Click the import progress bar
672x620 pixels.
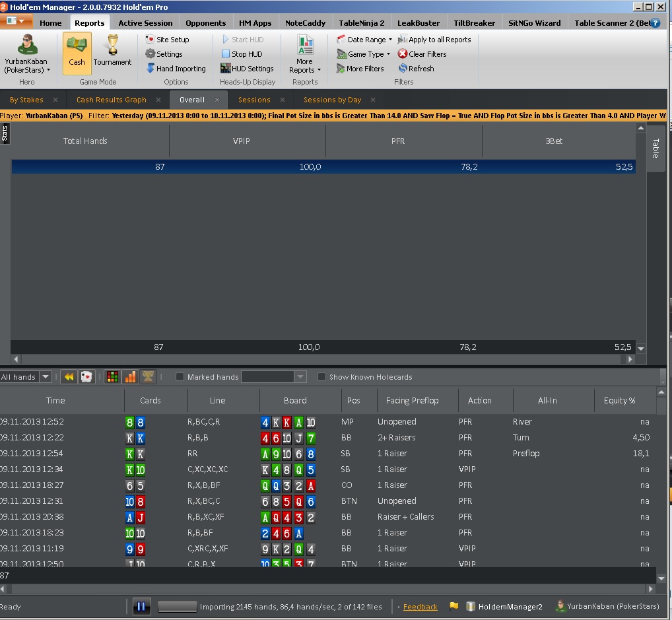178,607
